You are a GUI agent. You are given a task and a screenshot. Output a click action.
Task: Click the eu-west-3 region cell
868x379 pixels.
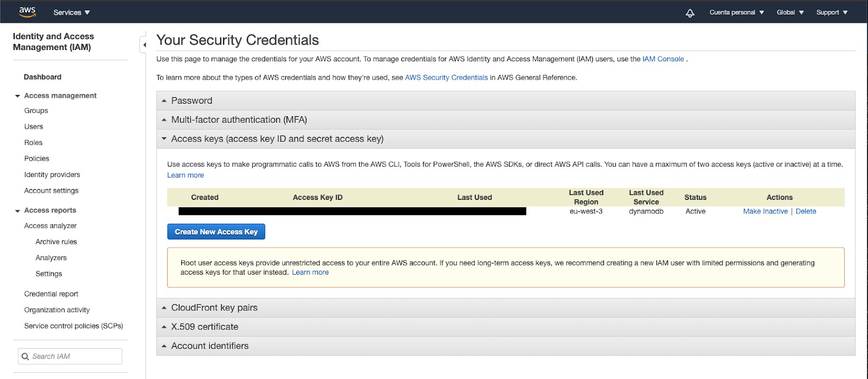click(x=586, y=211)
